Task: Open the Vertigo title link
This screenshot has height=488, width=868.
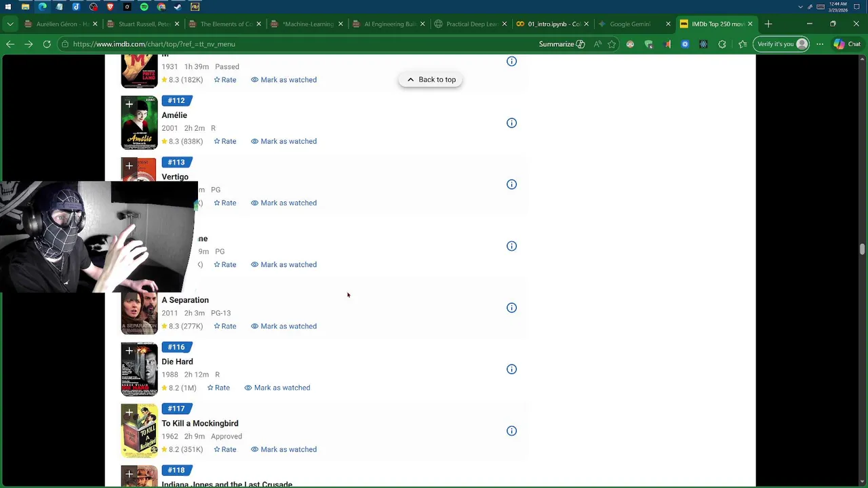Action: (x=175, y=177)
